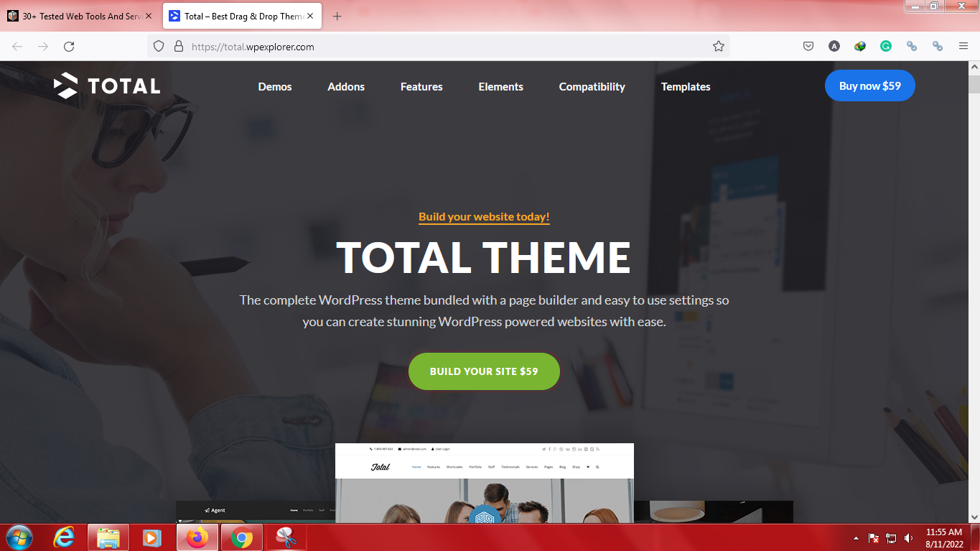980x551 pixels.
Task: Open the Elements navigation menu item
Action: (501, 87)
